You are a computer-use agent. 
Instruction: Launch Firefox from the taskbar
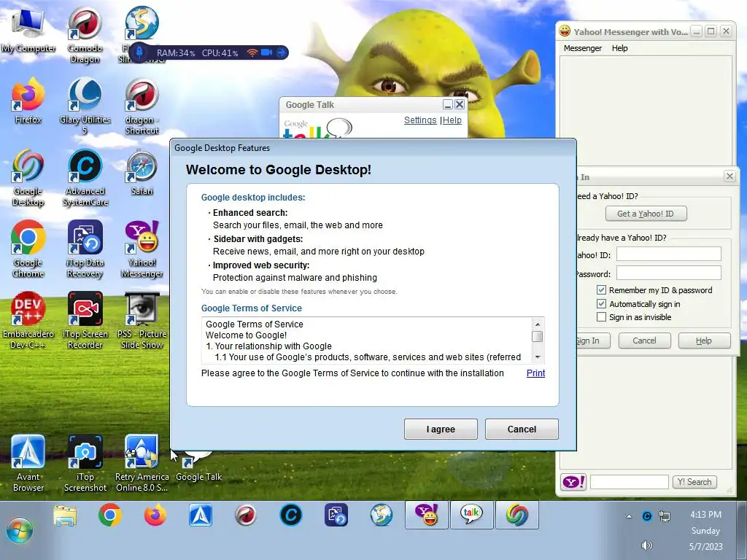coord(155,516)
